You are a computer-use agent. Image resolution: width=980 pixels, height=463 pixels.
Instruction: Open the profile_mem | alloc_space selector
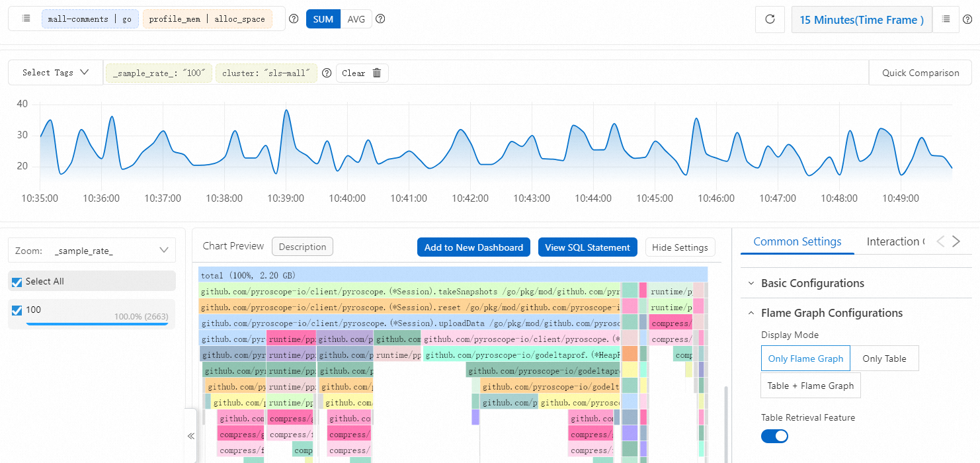[207, 19]
